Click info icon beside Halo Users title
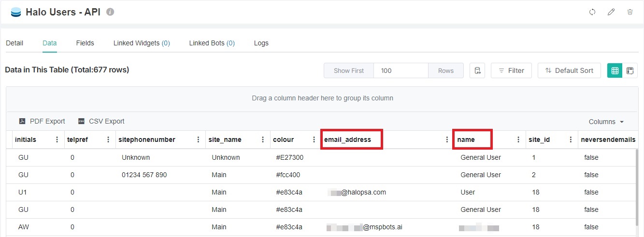 [x=110, y=12]
